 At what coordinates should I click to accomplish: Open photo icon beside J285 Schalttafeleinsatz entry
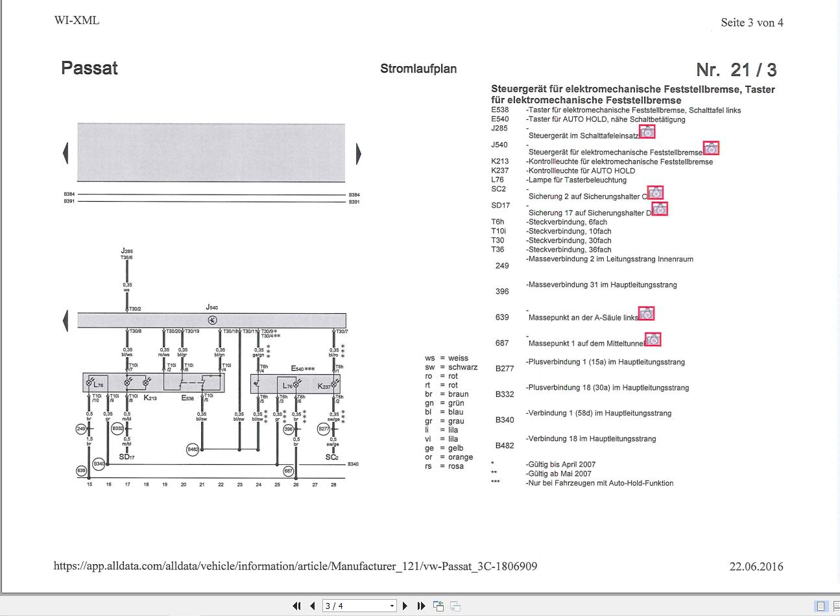(x=647, y=132)
